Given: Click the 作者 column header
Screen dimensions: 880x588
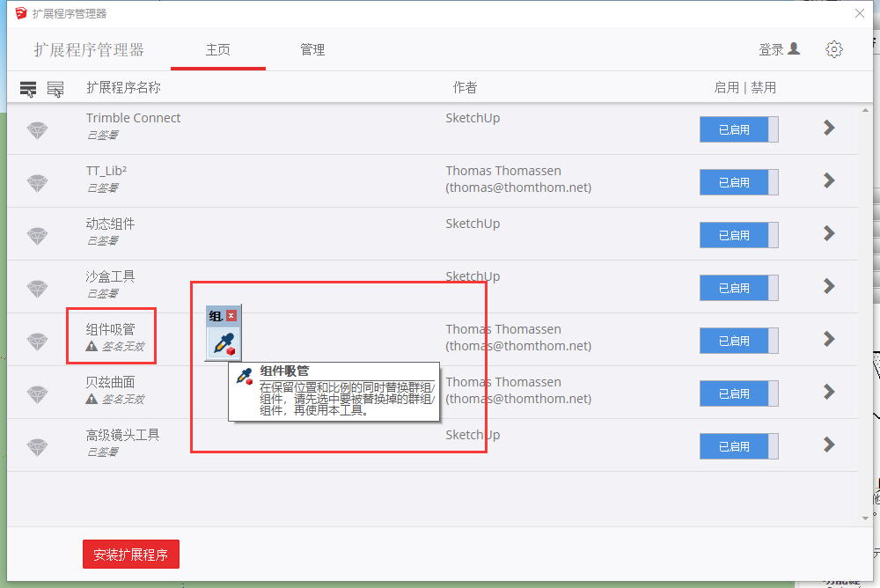Looking at the screenshot, I should 465,88.
